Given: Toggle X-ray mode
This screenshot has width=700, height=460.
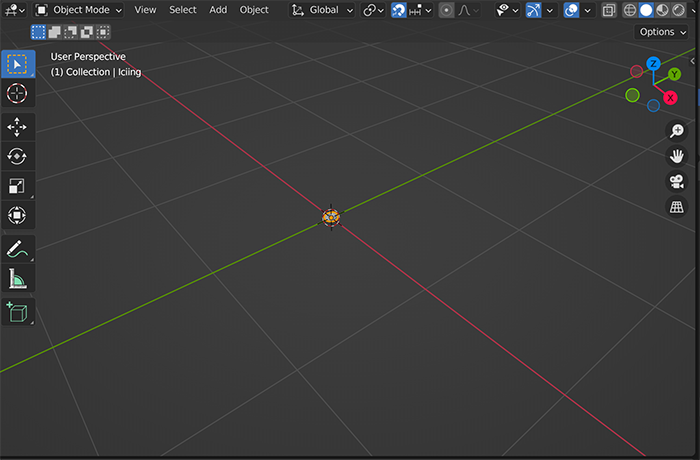Looking at the screenshot, I should tap(609, 10).
